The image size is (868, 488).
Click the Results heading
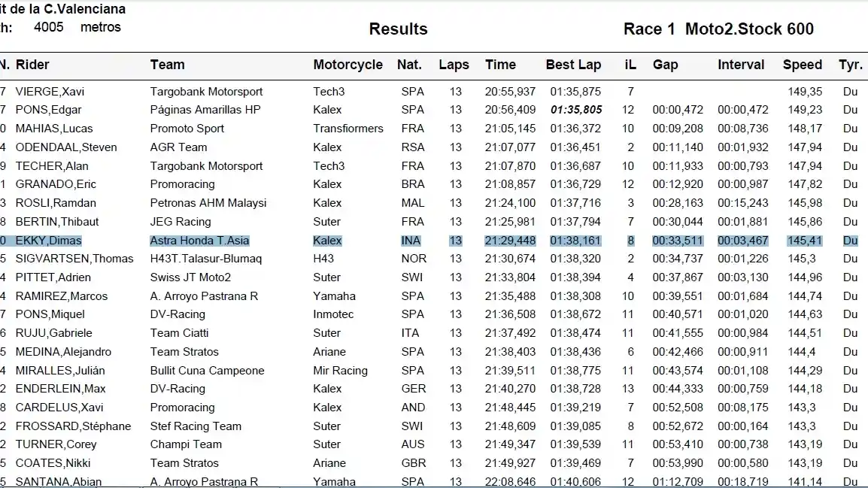398,29
